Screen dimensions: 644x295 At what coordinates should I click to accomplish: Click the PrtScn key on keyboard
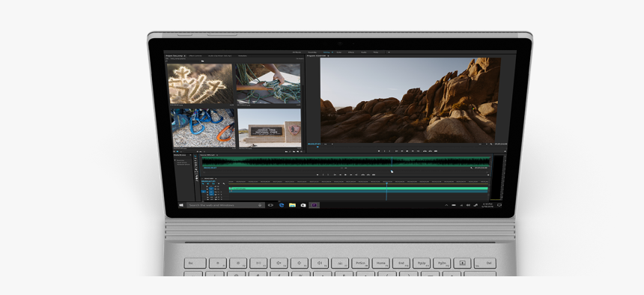pyautogui.click(x=360, y=264)
